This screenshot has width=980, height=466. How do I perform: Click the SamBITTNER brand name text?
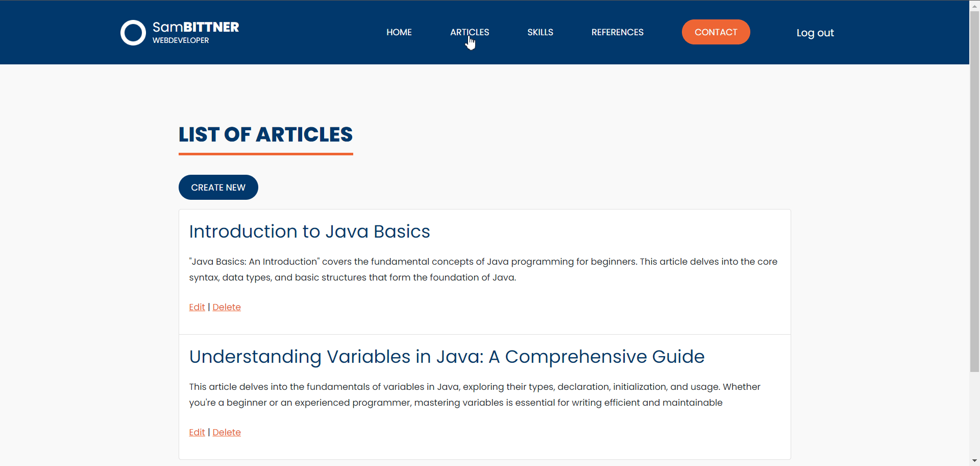195,27
